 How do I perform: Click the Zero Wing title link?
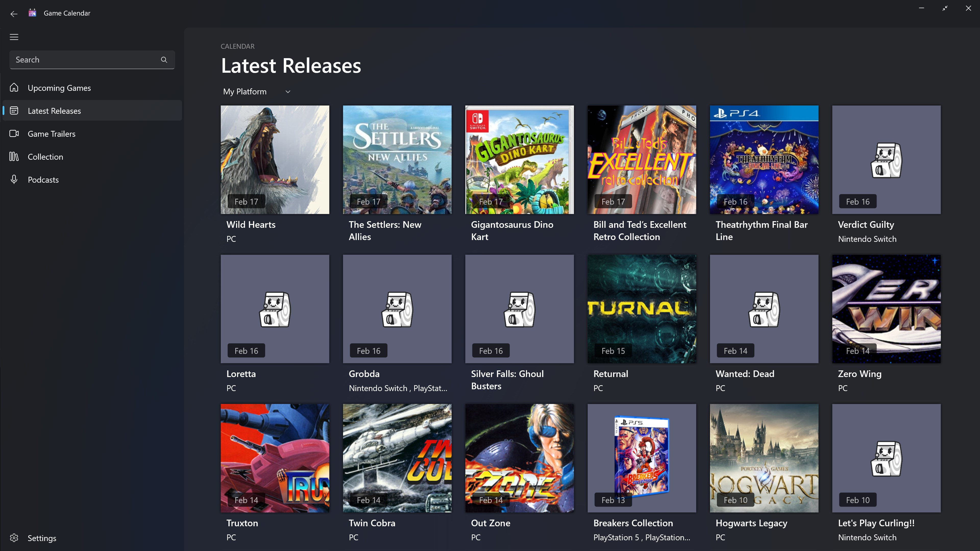click(x=859, y=373)
